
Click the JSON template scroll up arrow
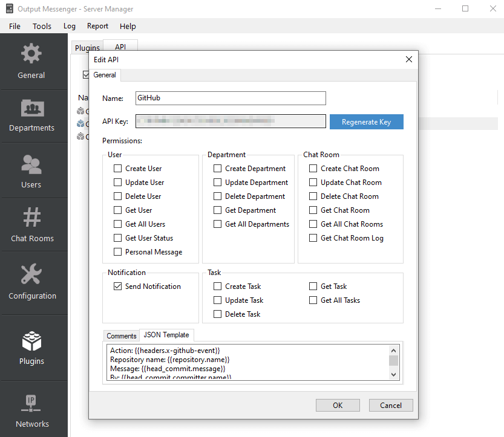tap(394, 350)
